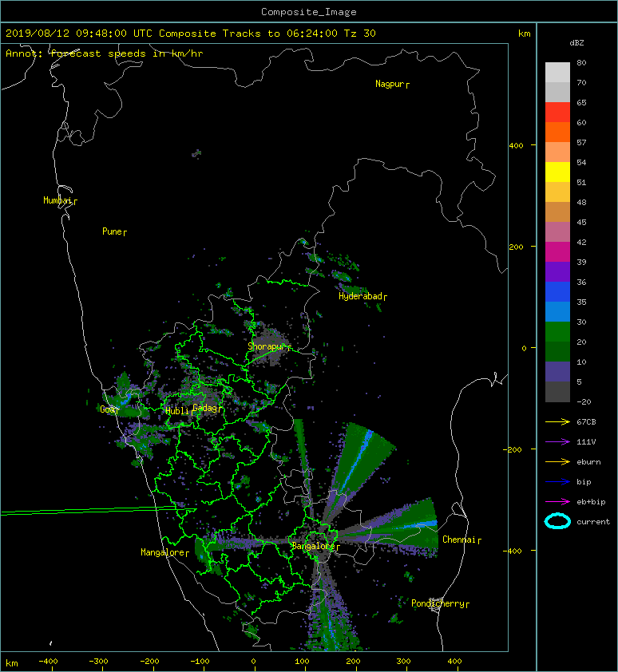Click the -400 tick on vertical axis
Viewport: 618px width, 672px height.
pos(512,551)
